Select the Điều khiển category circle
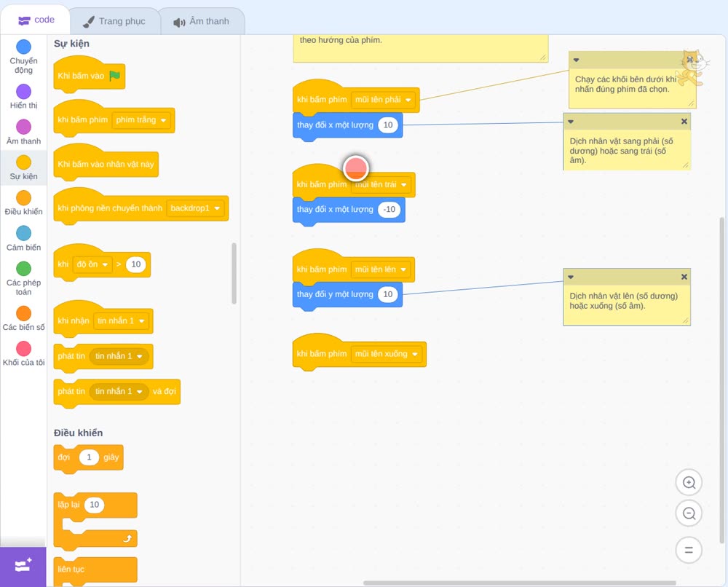This screenshot has width=728, height=587. pyautogui.click(x=24, y=198)
